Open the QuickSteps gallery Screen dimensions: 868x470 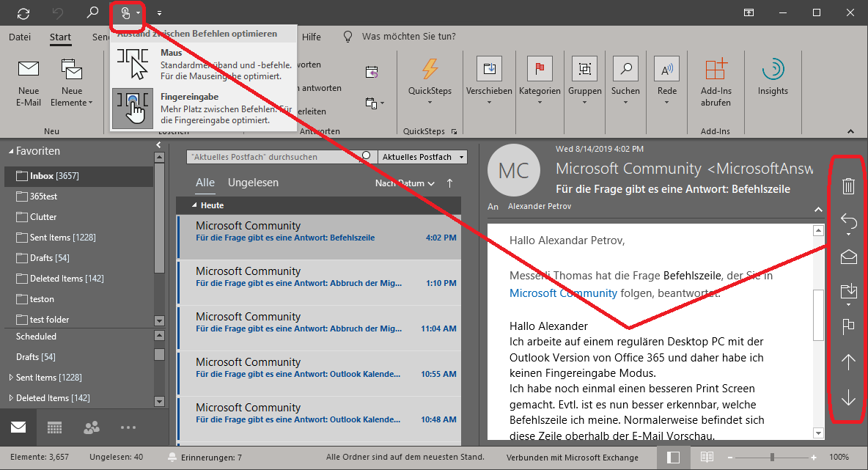pyautogui.click(x=430, y=81)
